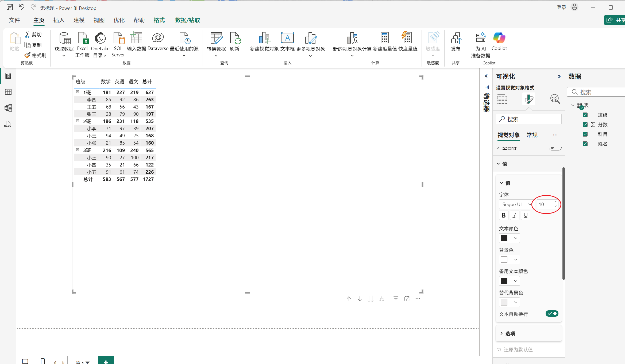Image resolution: width=625 pixels, height=364 pixels.
Task: Uncheck the 科目 field checkbox
Action: (x=585, y=134)
